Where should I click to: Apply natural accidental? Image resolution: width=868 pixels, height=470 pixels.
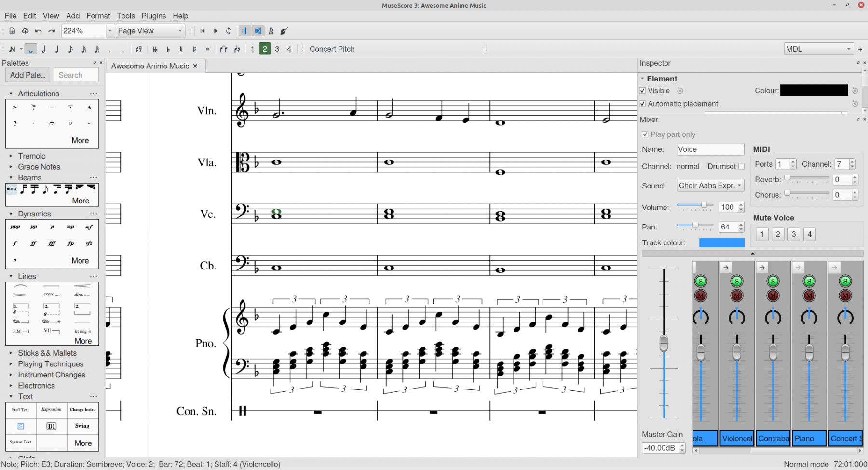[x=181, y=49]
